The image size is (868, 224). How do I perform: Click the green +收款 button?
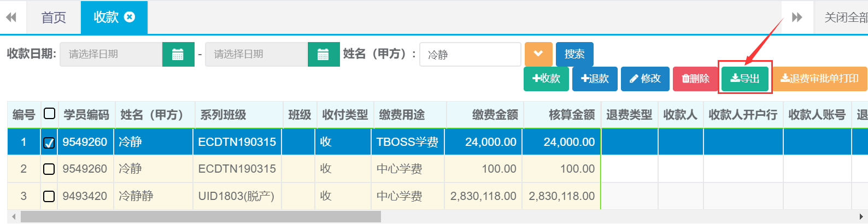click(x=546, y=79)
